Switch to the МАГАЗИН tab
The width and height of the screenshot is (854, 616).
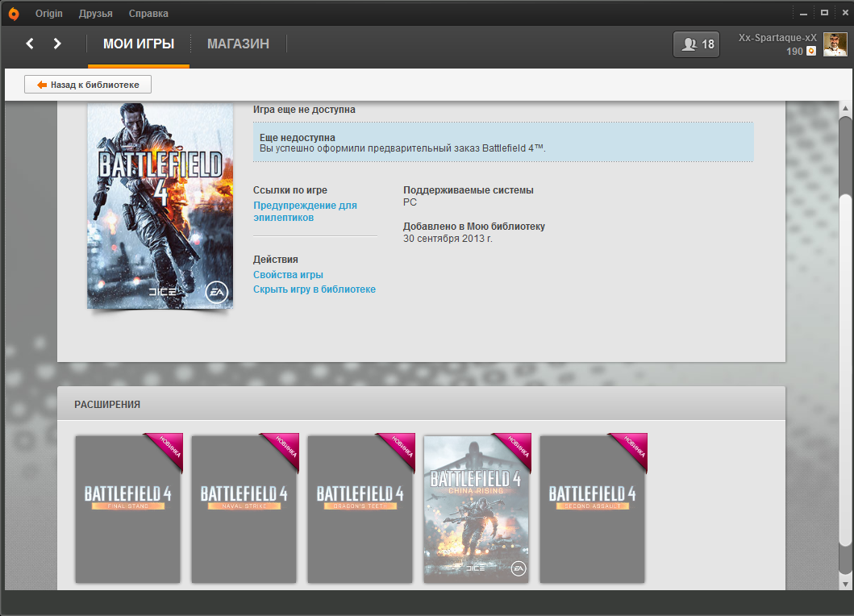[x=238, y=44]
